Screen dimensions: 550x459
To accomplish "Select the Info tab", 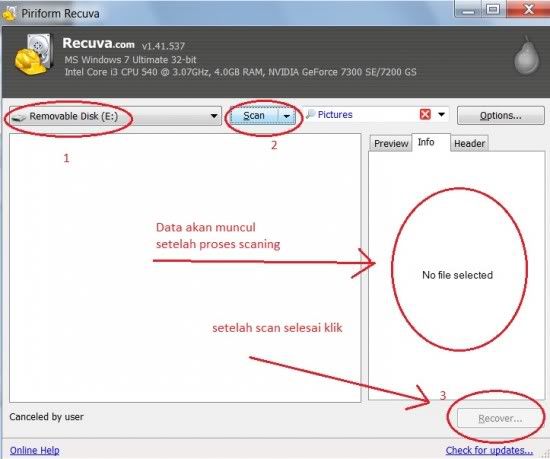I will 426,142.
